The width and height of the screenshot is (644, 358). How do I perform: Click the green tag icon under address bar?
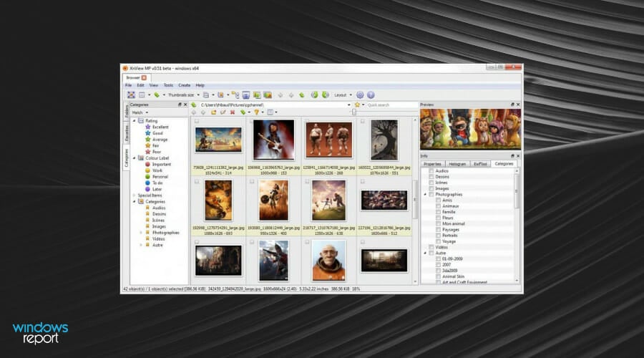(243, 112)
